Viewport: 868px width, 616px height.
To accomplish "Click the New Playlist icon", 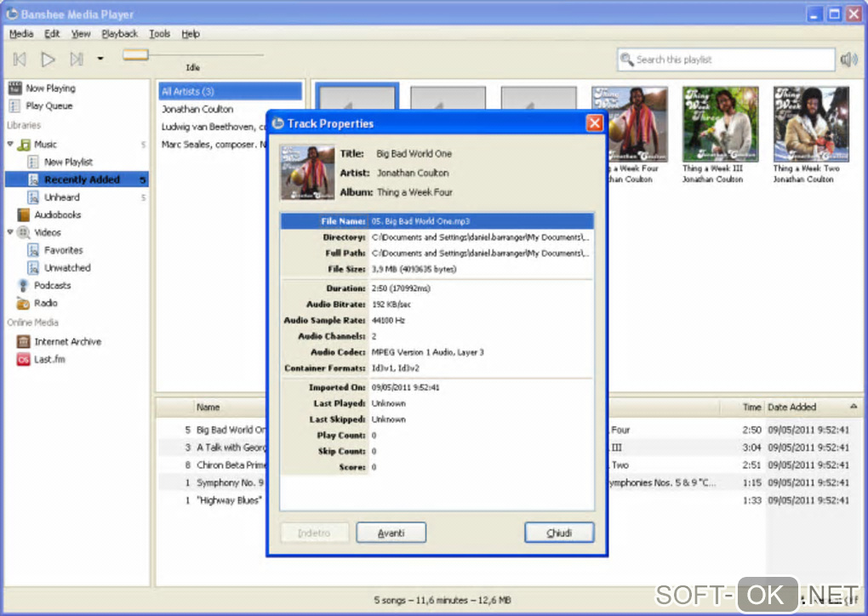I will point(33,163).
